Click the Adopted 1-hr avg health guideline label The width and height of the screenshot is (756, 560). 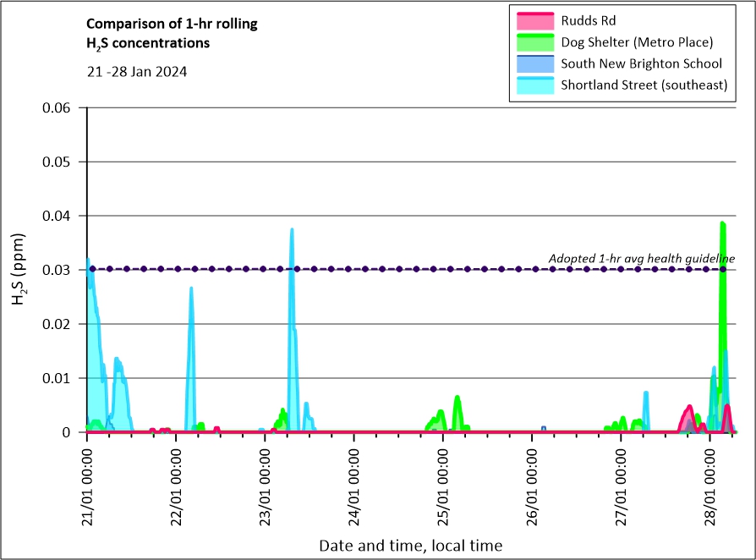[x=642, y=258]
